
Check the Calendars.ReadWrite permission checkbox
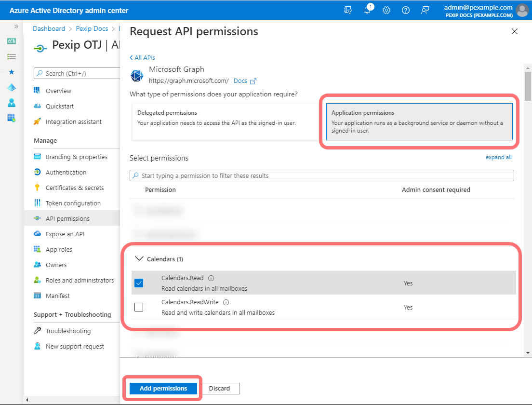click(139, 307)
